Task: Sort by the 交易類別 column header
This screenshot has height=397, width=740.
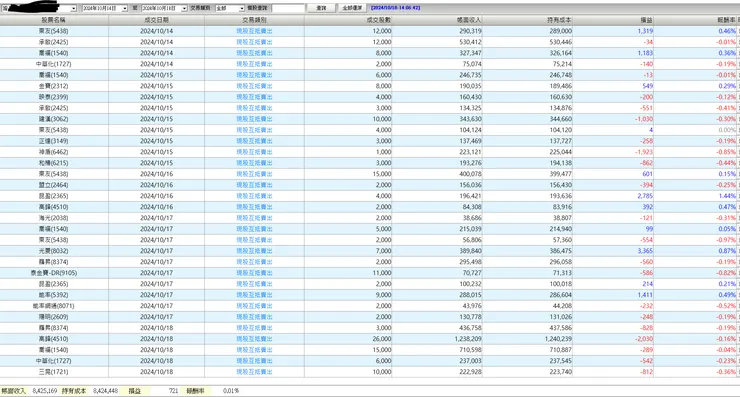Action: click(254, 20)
